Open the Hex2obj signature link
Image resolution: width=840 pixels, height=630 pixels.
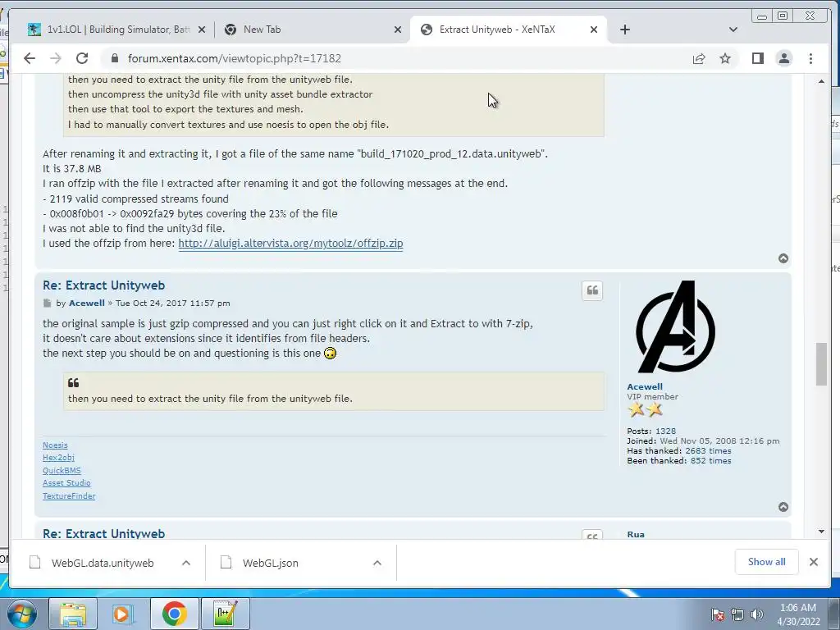pyautogui.click(x=58, y=458)
